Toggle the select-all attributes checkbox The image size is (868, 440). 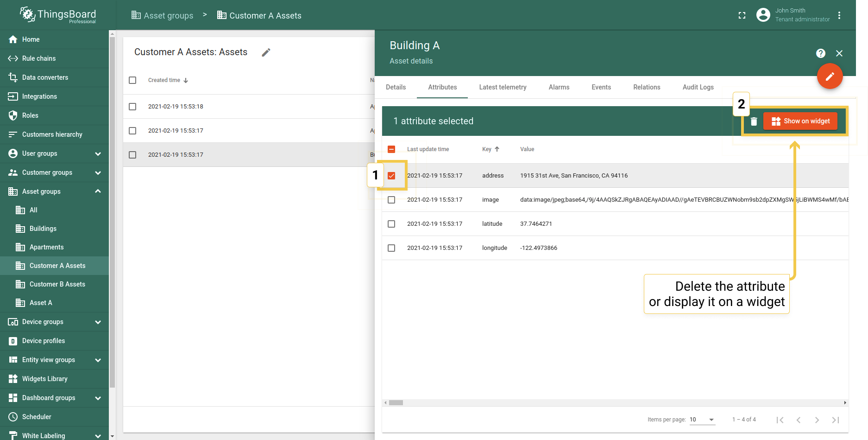[391, 149]
